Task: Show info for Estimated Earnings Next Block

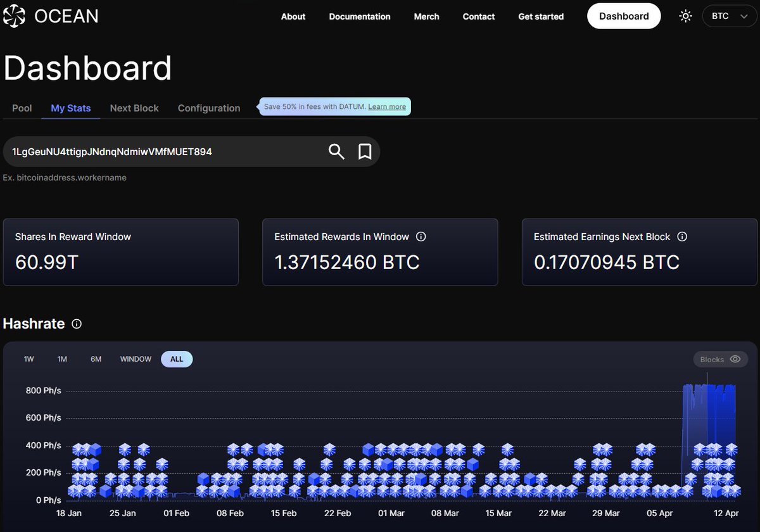Action: [x=682, y=237]
